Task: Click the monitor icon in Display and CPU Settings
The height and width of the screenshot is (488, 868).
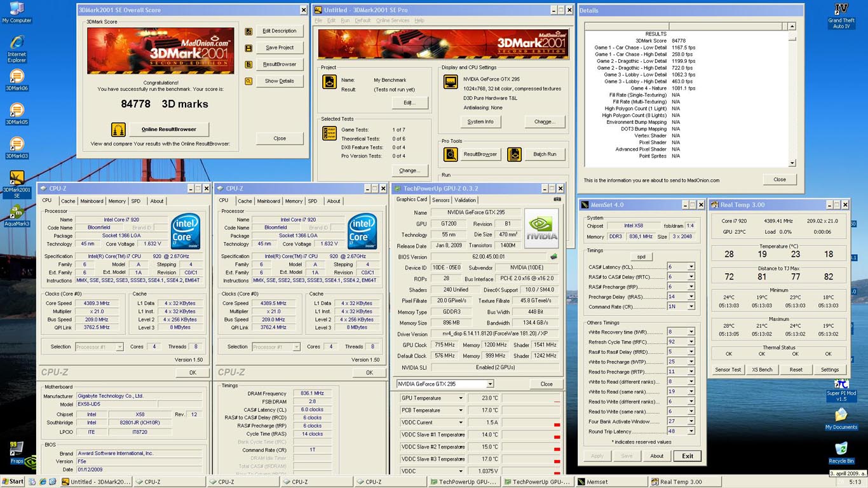Action: pyautogui.click(x=451, y=82)
